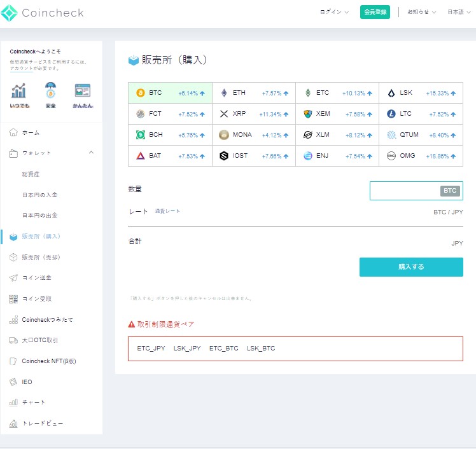
Task: Click the wallet folder icon
Action: pos(13,153)
